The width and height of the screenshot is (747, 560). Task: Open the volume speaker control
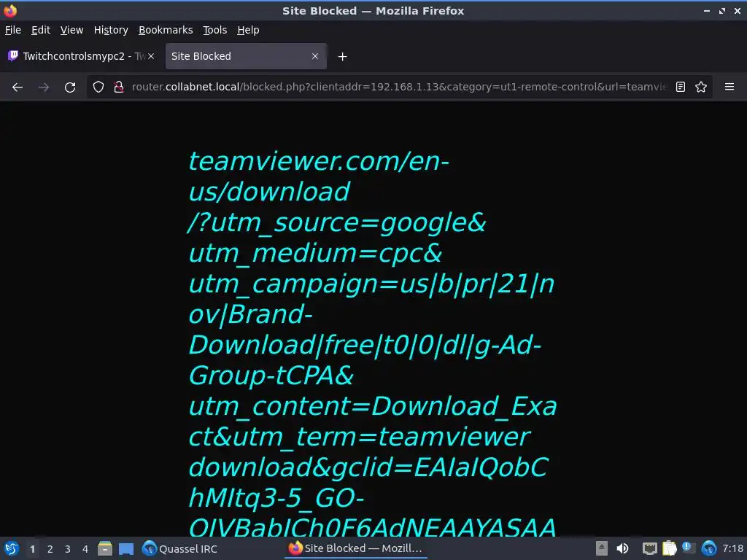pyautogui.click(x=622, y=548)
